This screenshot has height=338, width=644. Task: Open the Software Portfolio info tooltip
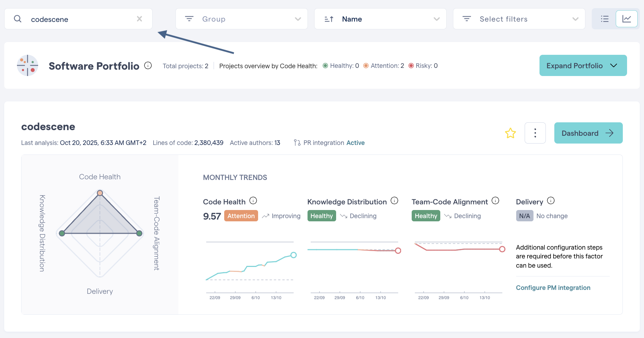coord(148,65)
